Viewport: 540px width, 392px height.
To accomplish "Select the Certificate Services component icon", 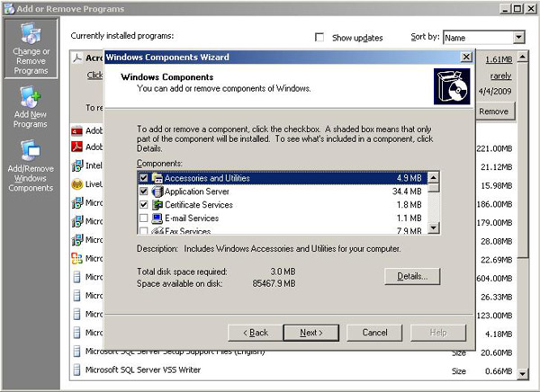I will (157, 205).
